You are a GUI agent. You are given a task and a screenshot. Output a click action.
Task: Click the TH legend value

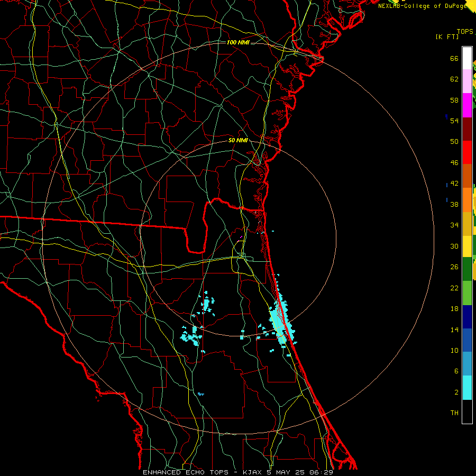pos(454,413)
